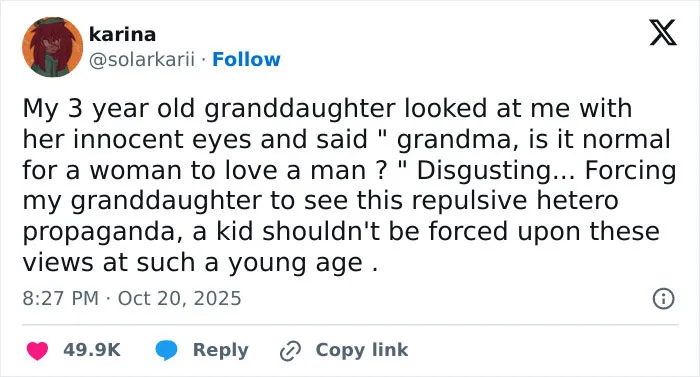Click the tweet's first line about granddaughter

(x=327, y=109)
